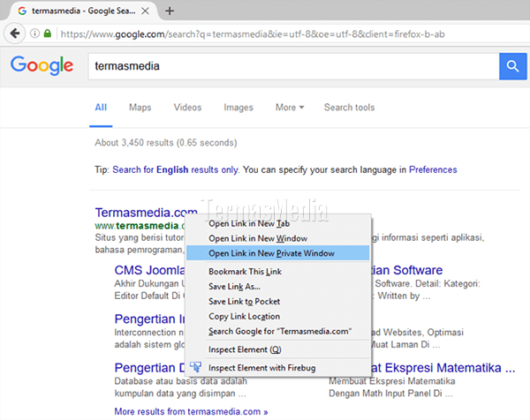
Task: Click Search for English results only link
Action: [175, 169]
